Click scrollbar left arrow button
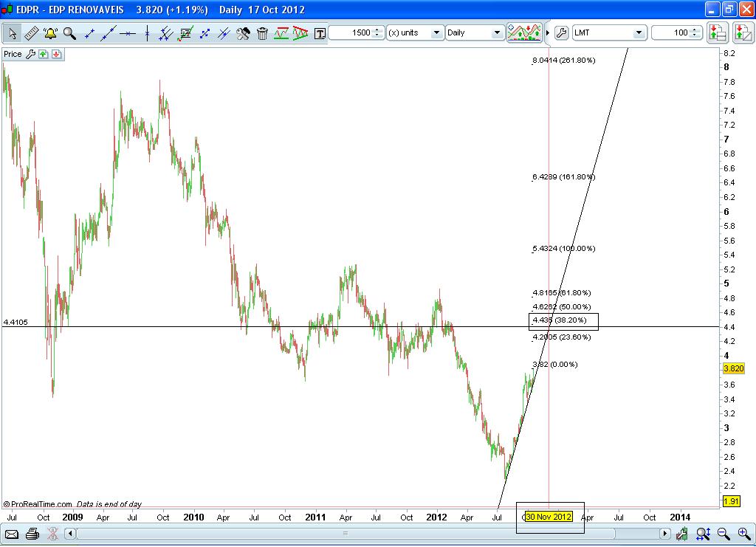This screenshot has height=547, width=756. tap(70, 534)
